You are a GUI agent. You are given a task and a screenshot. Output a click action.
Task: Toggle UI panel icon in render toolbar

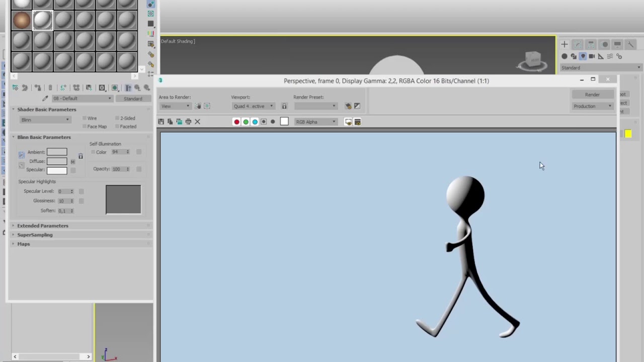click(x=358, y=122)
